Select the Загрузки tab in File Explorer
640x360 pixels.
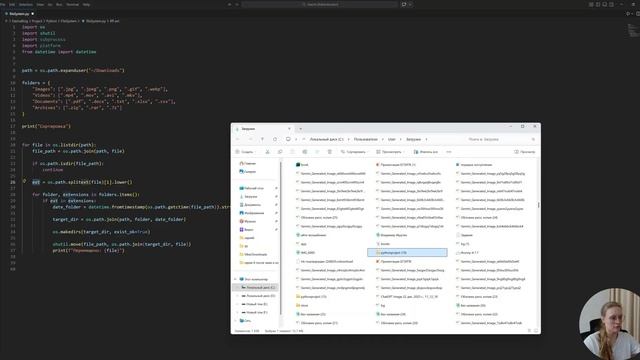[262, 129]
